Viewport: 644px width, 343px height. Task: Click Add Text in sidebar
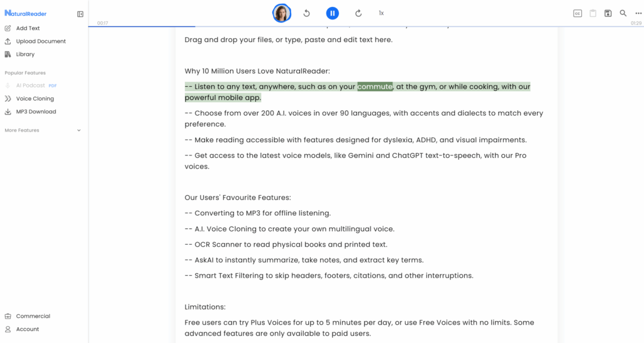click(28, 28)
